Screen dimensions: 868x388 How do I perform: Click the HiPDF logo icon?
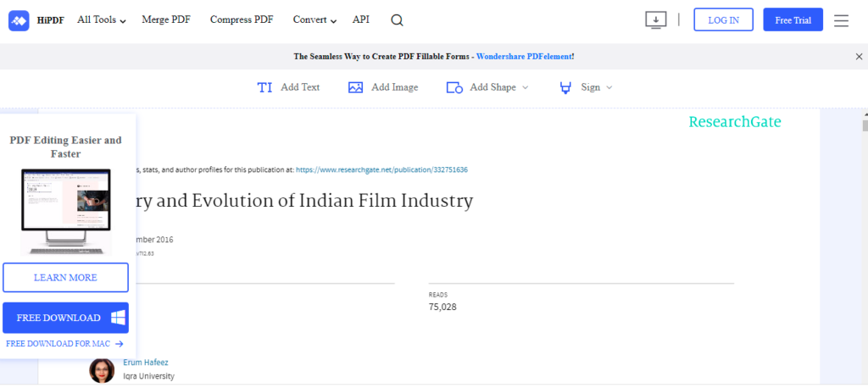coord(19,20)
